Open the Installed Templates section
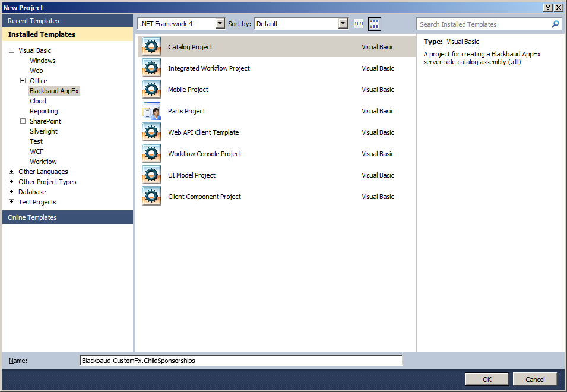Image resolution: width=567 pixels, height=392 pixels. pyautogui.click(x=68, y=34)
